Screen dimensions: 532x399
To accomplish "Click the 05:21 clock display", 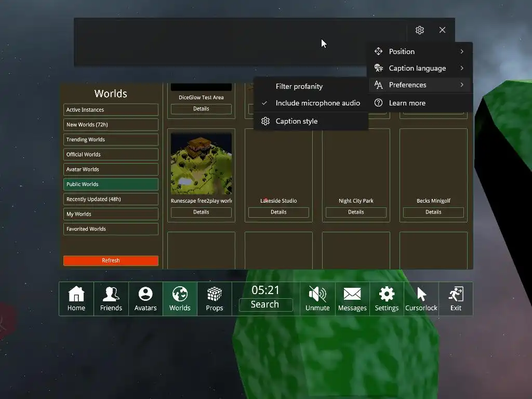I will pyautogui.click(x=265, y=290).
